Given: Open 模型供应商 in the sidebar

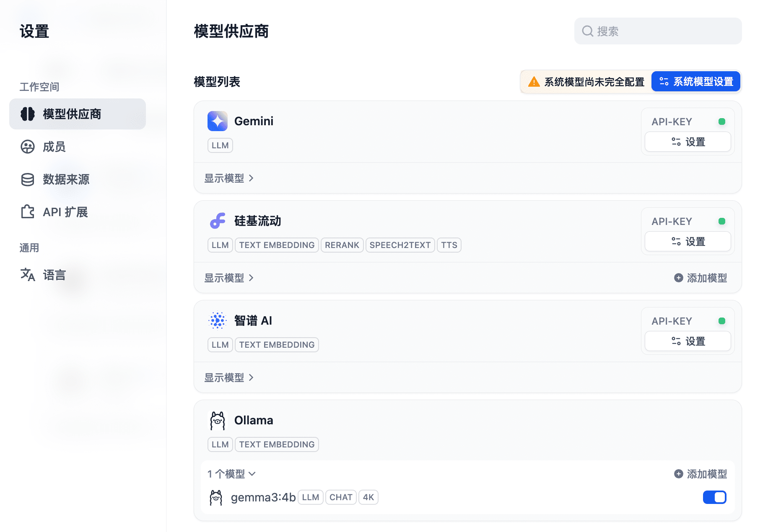Looking at the screenshot, I should pos(78,114).
